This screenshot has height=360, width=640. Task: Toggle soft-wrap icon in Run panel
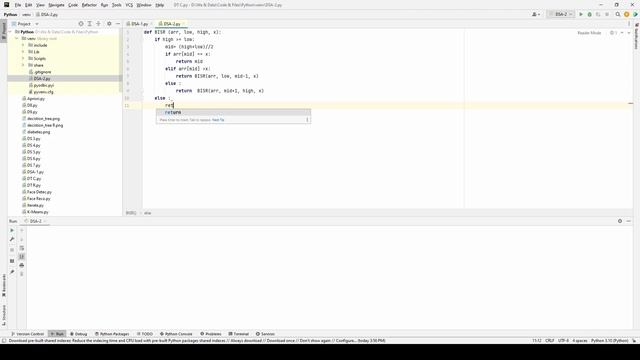pos(22,248)
